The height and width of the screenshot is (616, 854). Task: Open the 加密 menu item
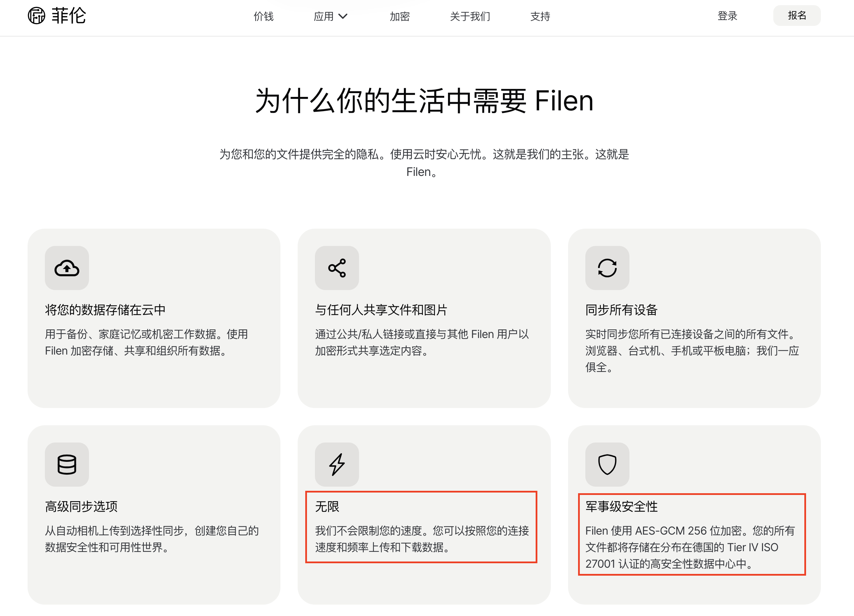point(399,16)
